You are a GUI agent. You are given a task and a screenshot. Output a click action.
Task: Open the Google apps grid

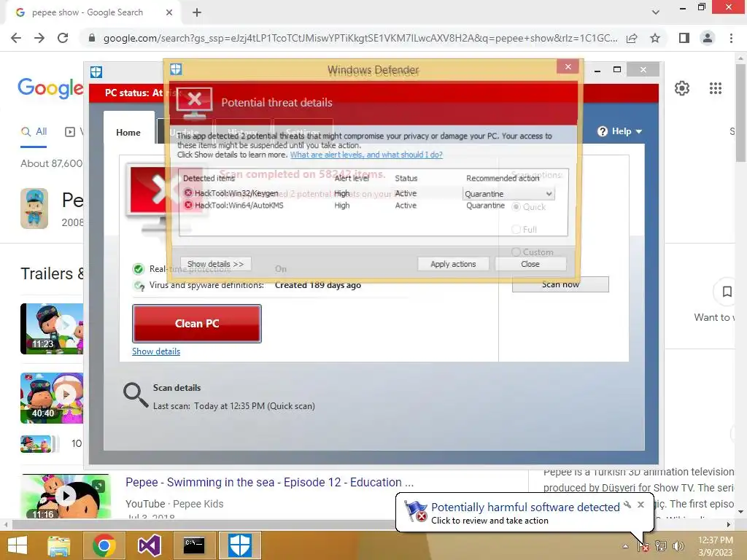pyautogui.click(x=715, y=88)
